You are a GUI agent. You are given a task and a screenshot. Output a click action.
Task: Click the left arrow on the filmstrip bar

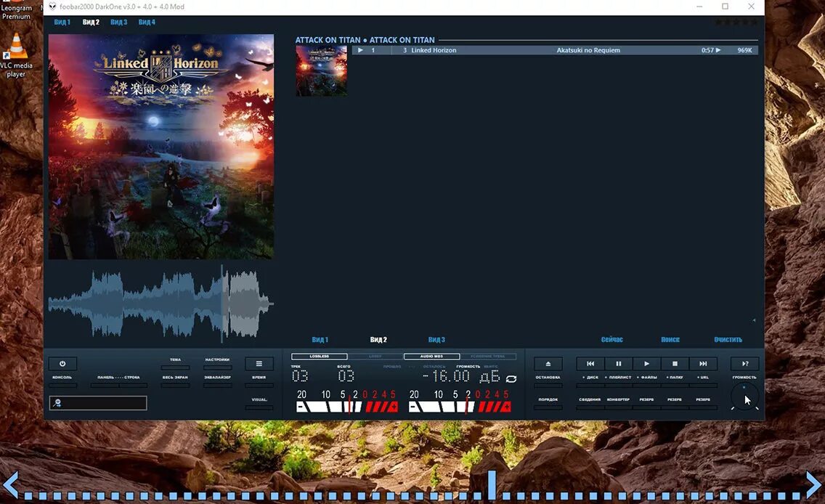pyautogui.click(x=10, y=484)
